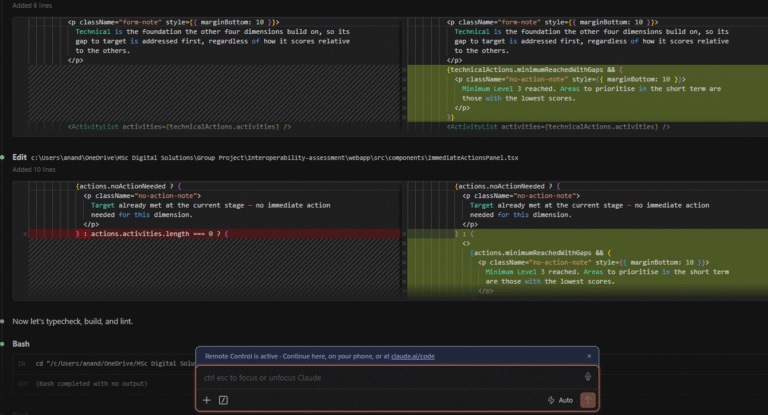Click the Bash tool call label
The image size is (768, 415).
point(21,344)
